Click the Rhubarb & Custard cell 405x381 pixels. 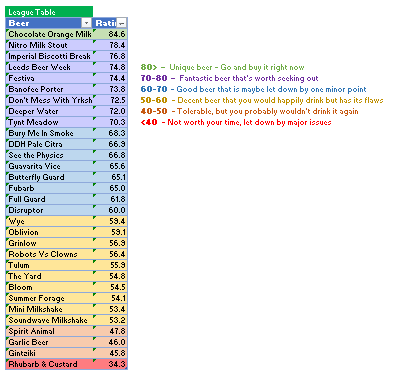point(50,364)
